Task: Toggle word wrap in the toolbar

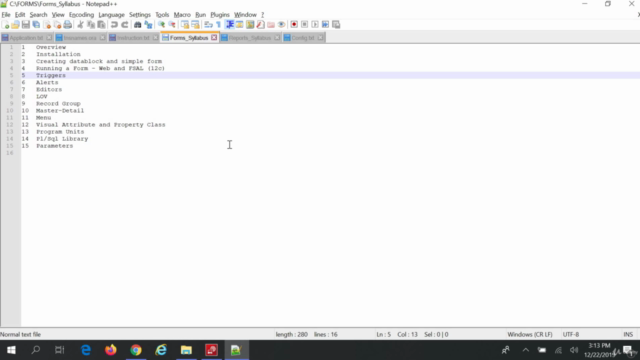Action: coord(208,24)
